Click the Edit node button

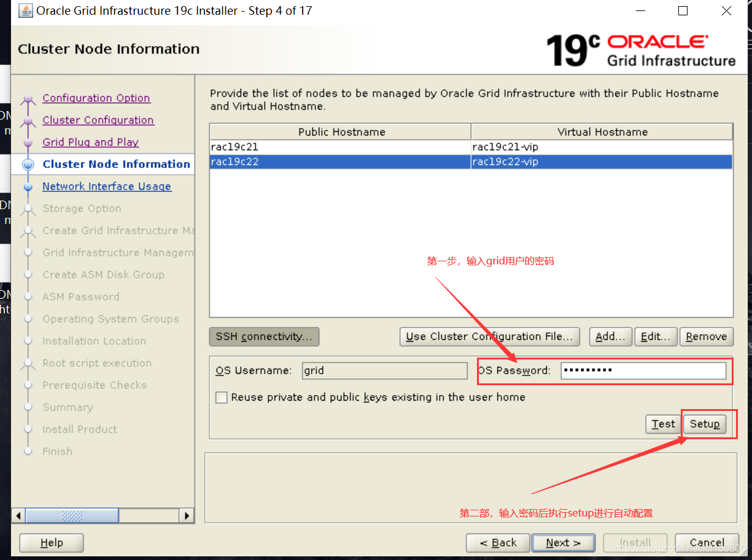pos(656,337)
